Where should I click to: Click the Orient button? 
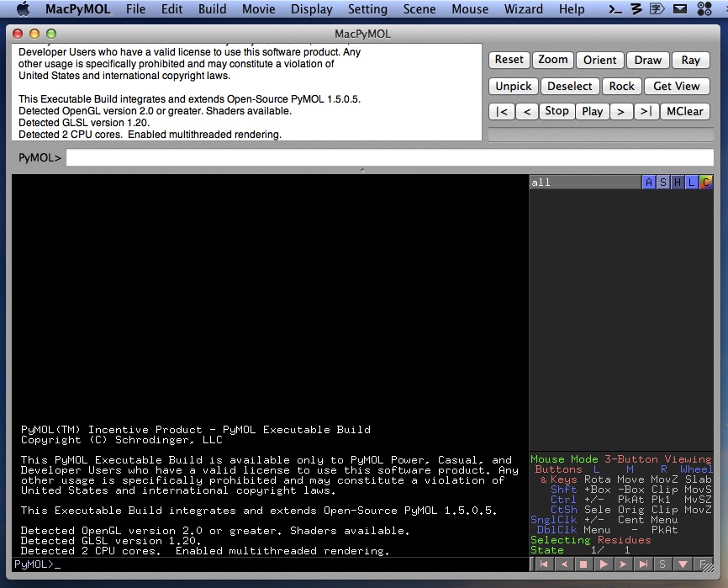[600, 60]
